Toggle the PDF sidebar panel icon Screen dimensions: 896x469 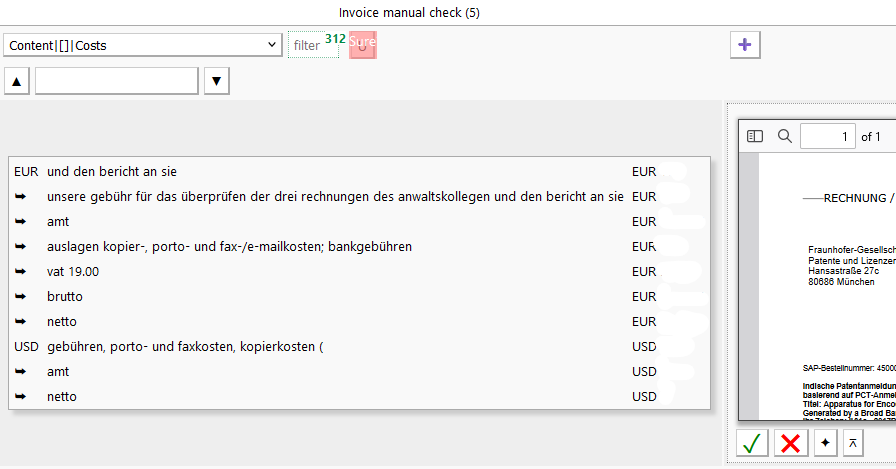click(x=755, y=136)
